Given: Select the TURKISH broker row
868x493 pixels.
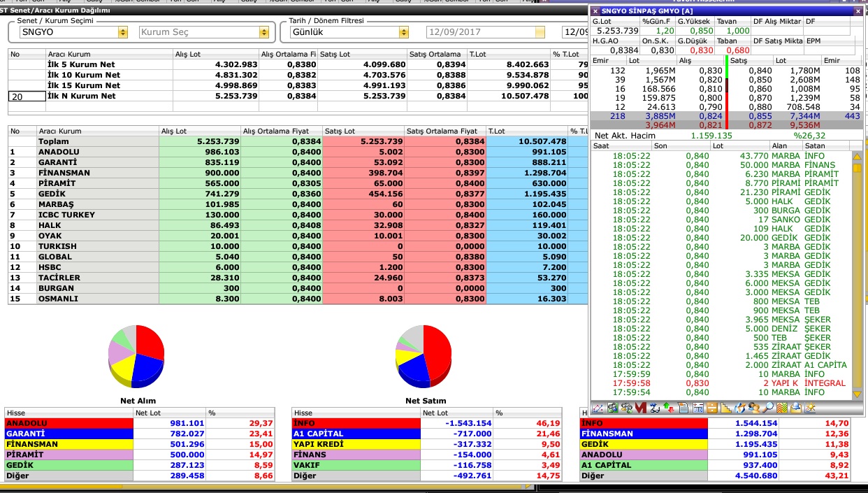Looking at the screenshot, I should pyautogui.click(x=298, y=246).
